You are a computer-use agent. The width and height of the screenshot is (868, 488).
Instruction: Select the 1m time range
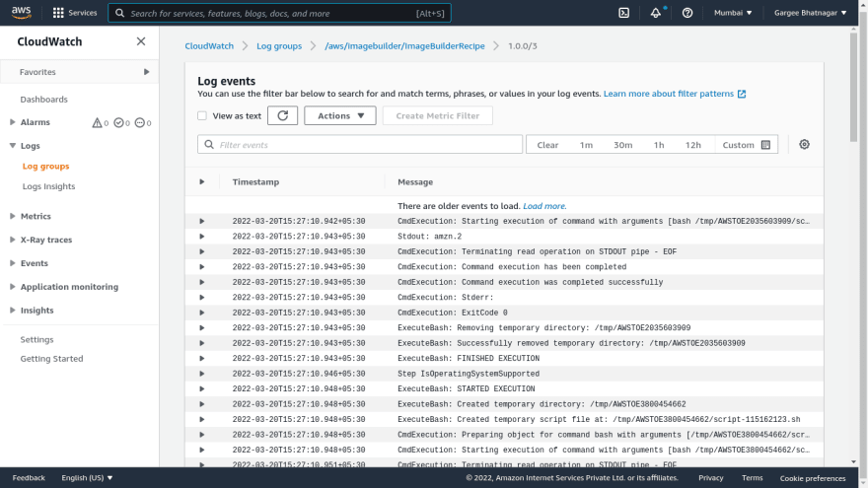(x=586, y=145)
